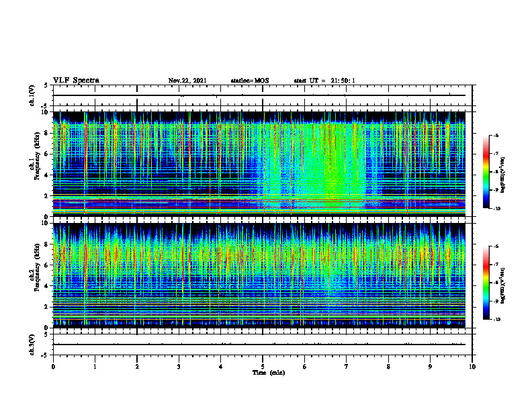Screen dimensions: 532x411
Task: Click the time axis tick label "8" under the ch.3 panel
Action: 388,367
